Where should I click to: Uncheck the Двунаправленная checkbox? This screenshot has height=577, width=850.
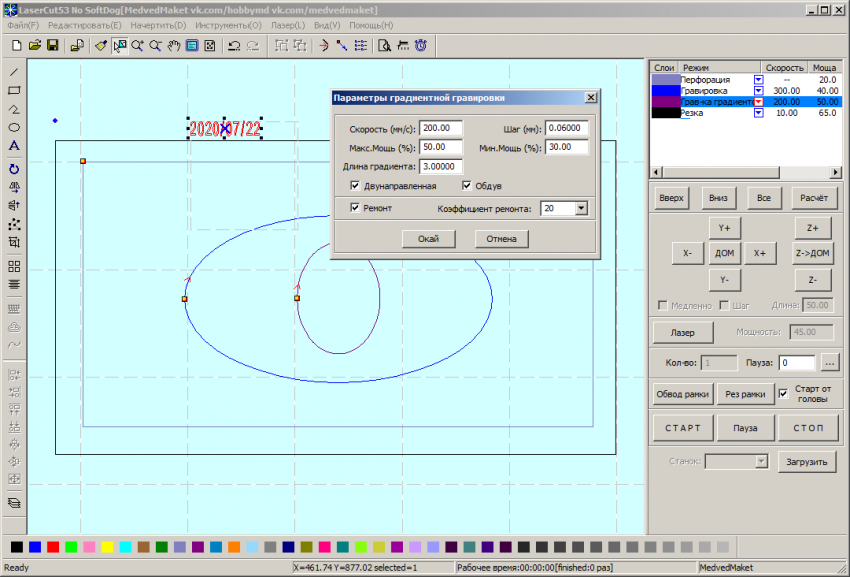(356, 186)
